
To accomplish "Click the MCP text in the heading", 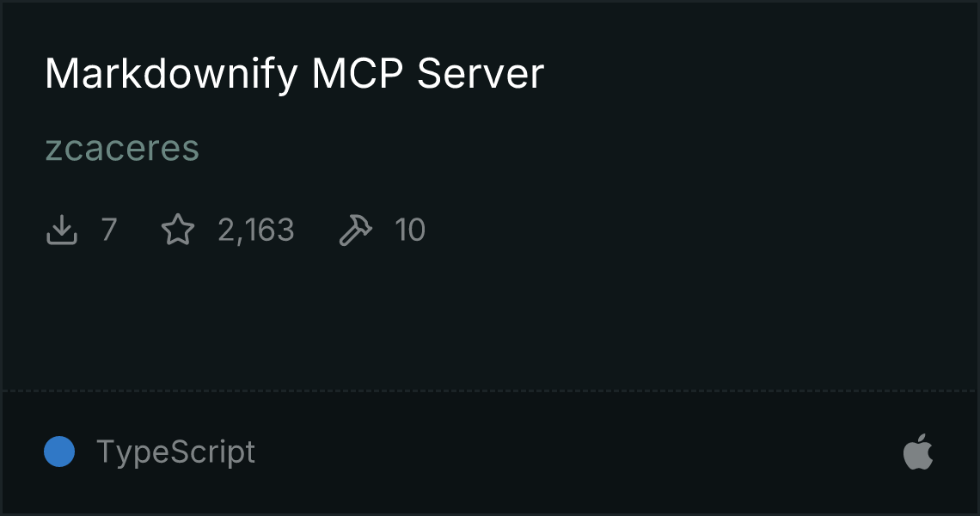I will point(358,74).
